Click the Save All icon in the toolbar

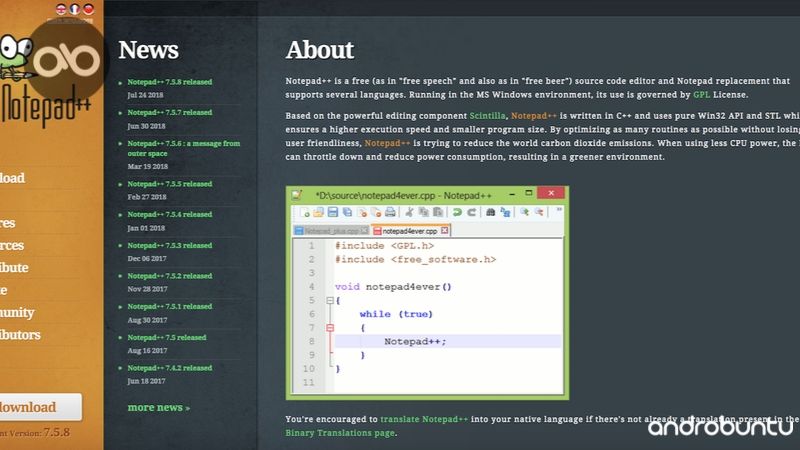(347, 212)
